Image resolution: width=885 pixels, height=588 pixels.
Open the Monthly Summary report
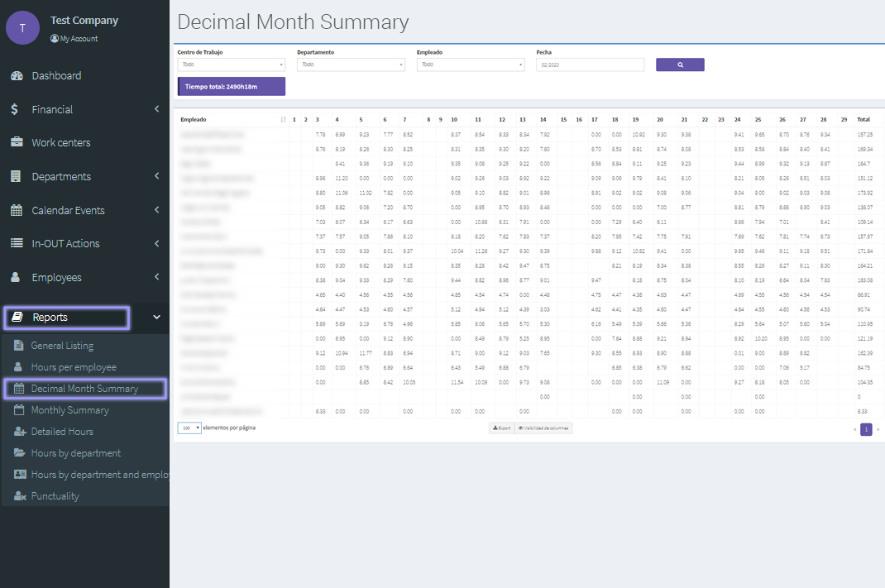click(x=69, y=410)
